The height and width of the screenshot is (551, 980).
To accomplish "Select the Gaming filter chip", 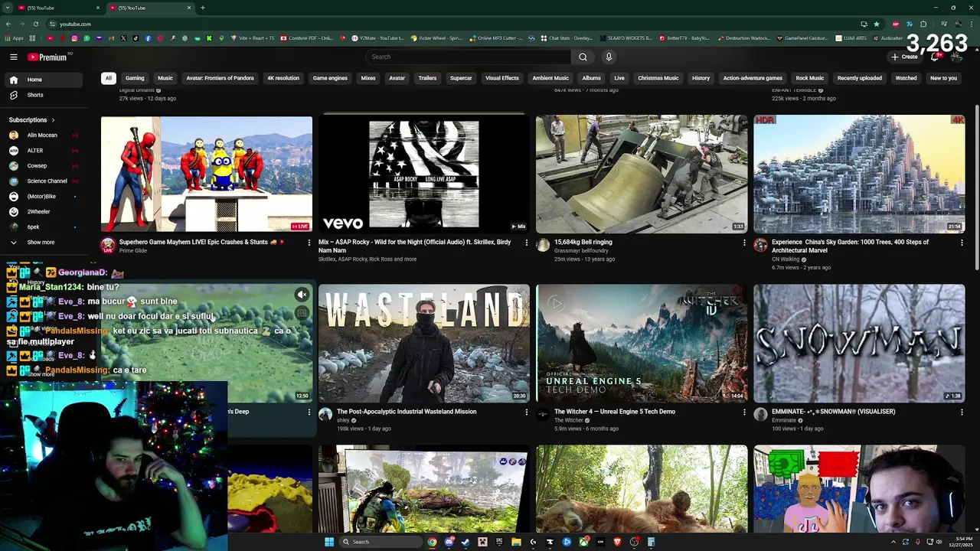I will [x=135, y=78].
